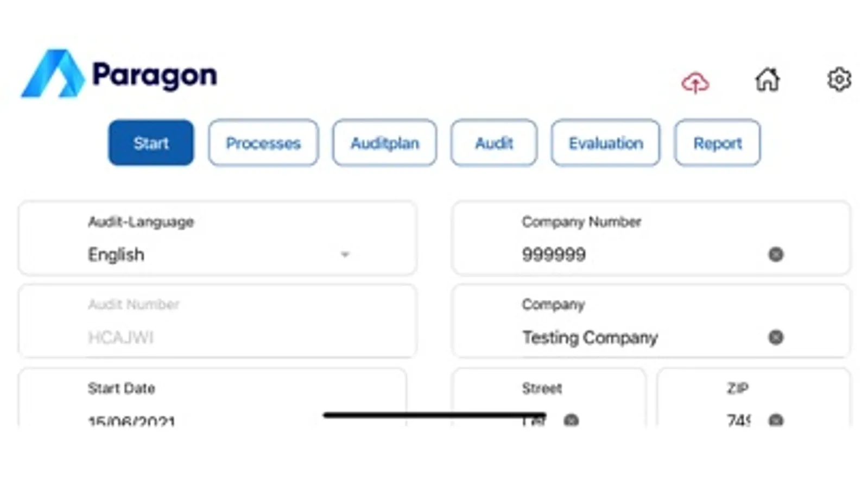The width and height of the screenshot is (868, 489).
Task: Clear the Street field value
Action: [571, 420]
